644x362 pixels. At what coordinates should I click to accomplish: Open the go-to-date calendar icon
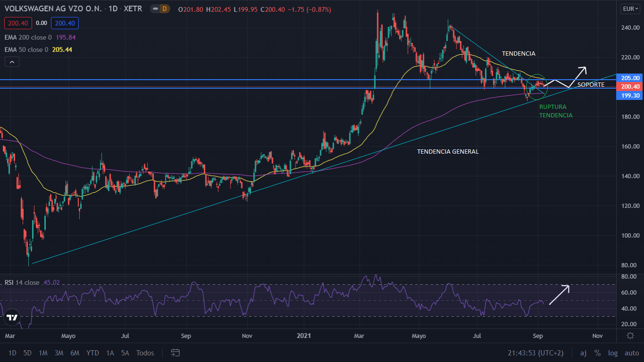point(175,353)
